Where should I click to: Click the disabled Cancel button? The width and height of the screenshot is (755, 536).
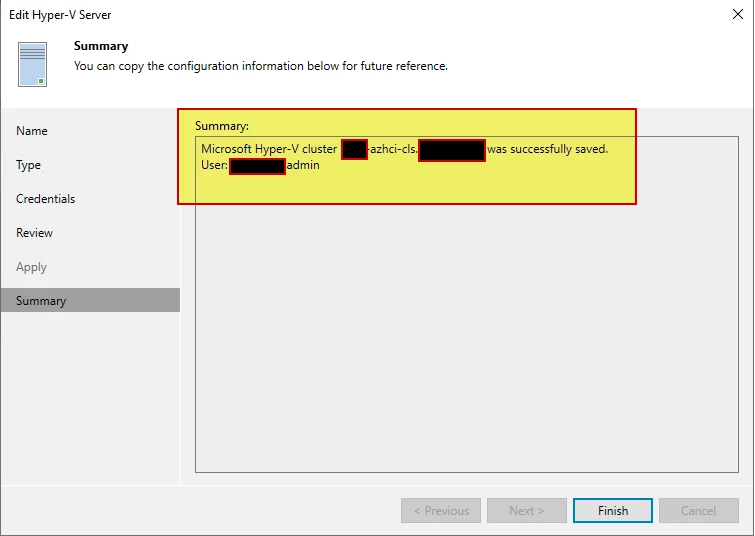[x=699, y=510]
